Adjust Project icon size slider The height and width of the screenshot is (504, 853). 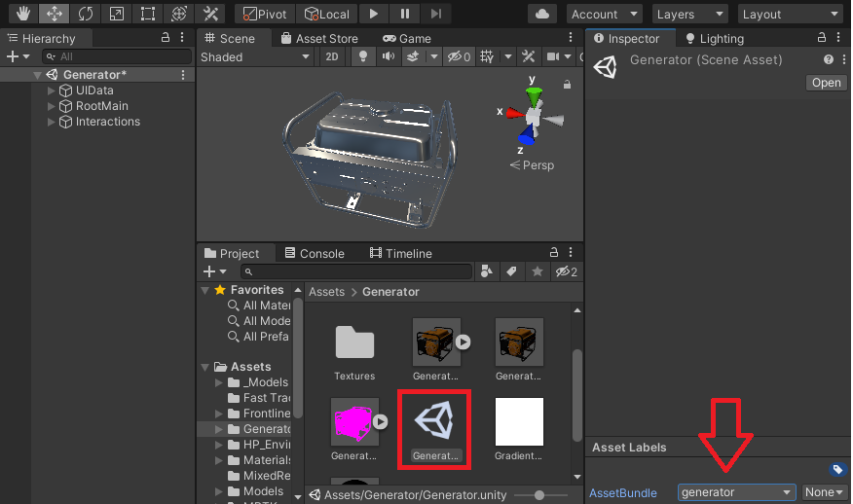[x=539, y=495]
